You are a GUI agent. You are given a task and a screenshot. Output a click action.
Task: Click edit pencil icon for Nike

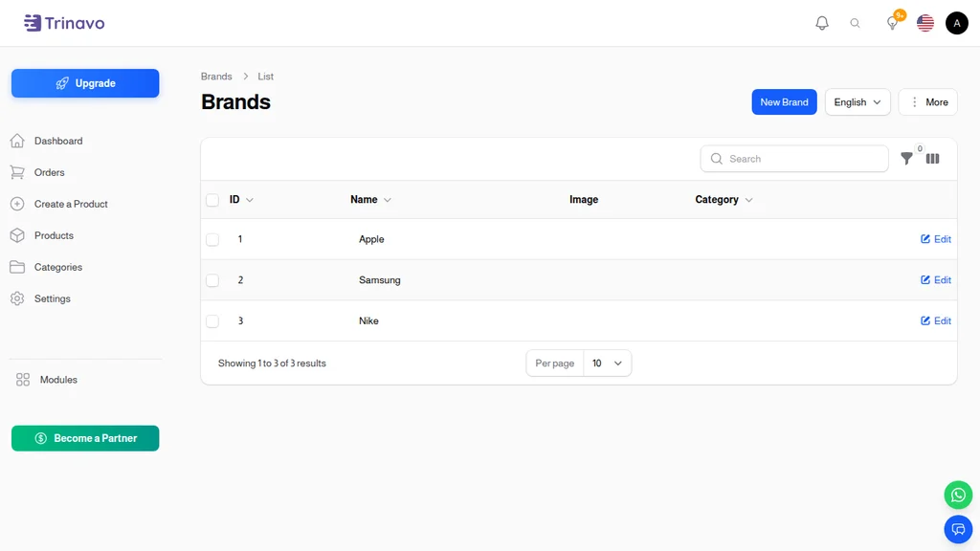click(925, 320)
